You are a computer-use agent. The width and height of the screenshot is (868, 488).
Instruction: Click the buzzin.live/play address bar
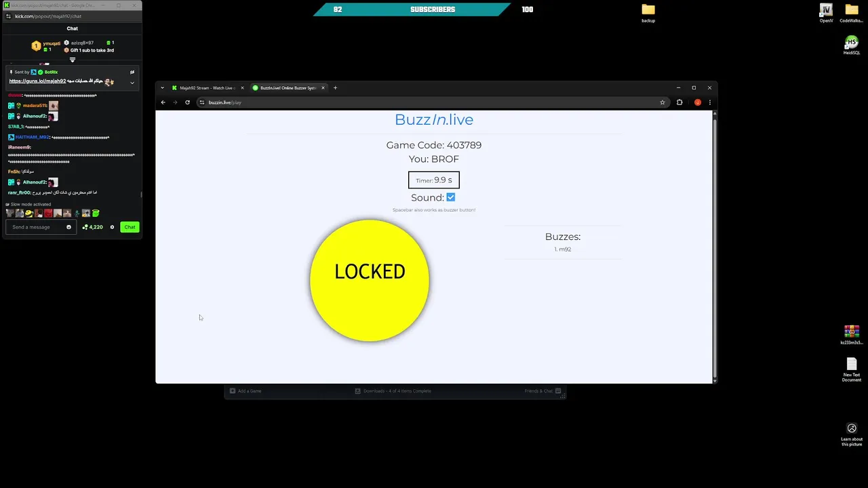tap(433, 102)
